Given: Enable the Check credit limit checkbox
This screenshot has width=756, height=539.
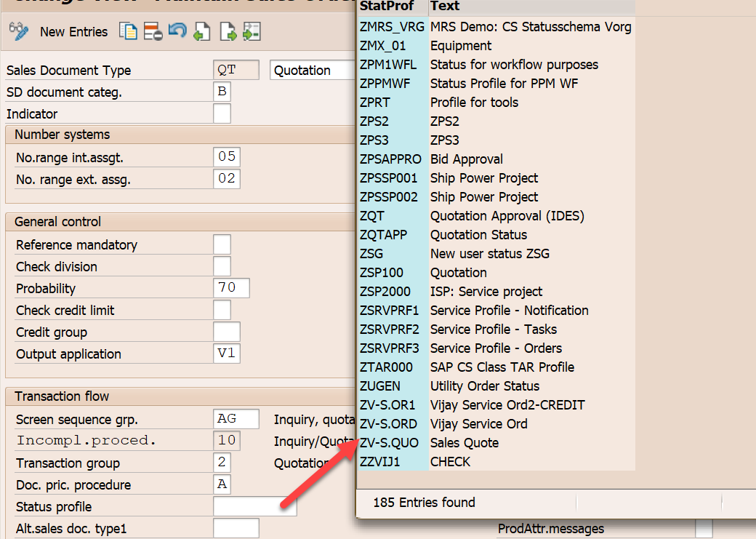Looking at the screenshot, I should click(222, 309).
